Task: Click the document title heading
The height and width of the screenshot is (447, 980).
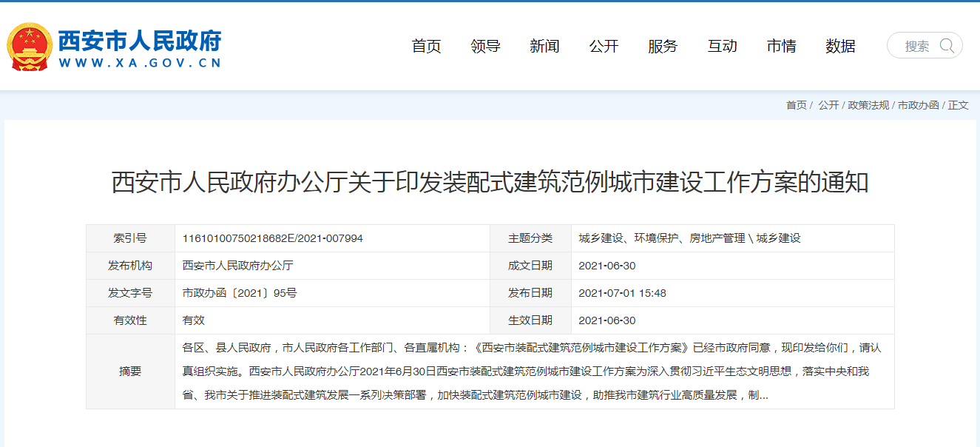Action: (490, 182)
